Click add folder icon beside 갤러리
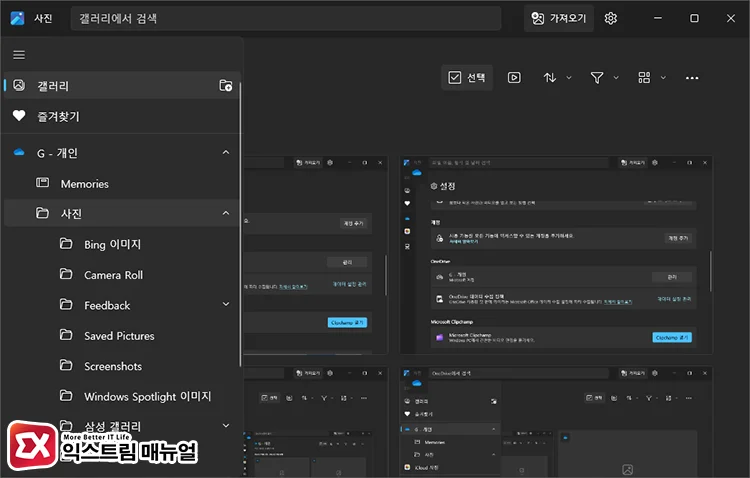This screenshot has height=478, width=750. pos(226,86)
